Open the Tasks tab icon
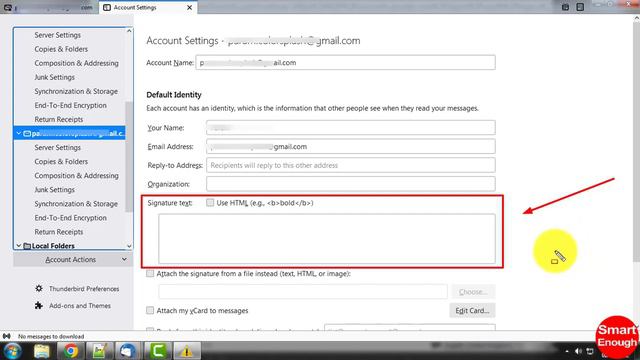 [580, 7]
